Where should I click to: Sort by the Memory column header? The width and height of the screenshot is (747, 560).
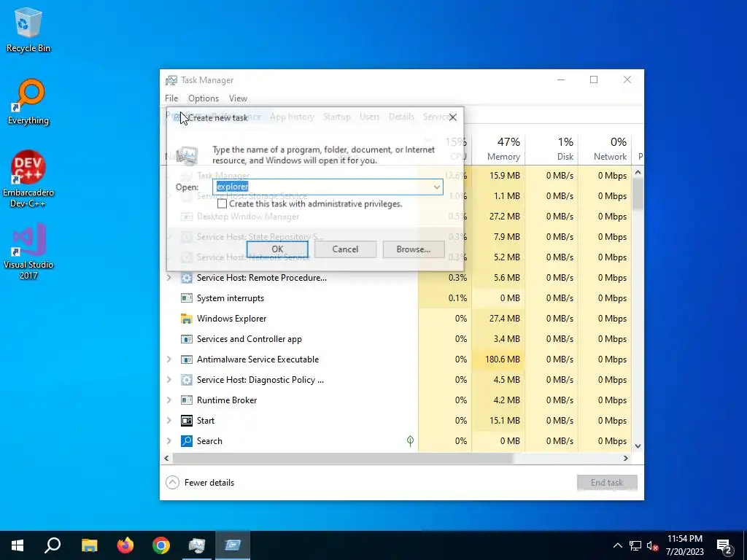tap(498, 149)
